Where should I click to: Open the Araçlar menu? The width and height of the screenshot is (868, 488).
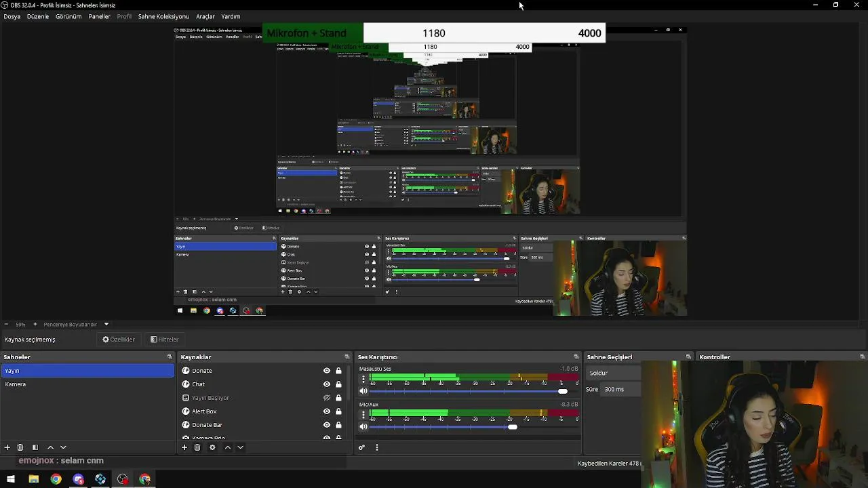(x=205, y=16)
